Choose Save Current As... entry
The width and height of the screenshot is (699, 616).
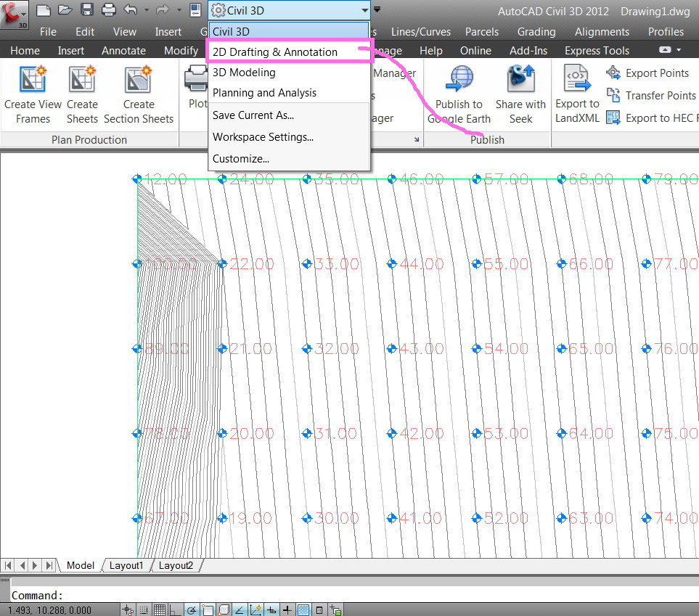[289, 115]
